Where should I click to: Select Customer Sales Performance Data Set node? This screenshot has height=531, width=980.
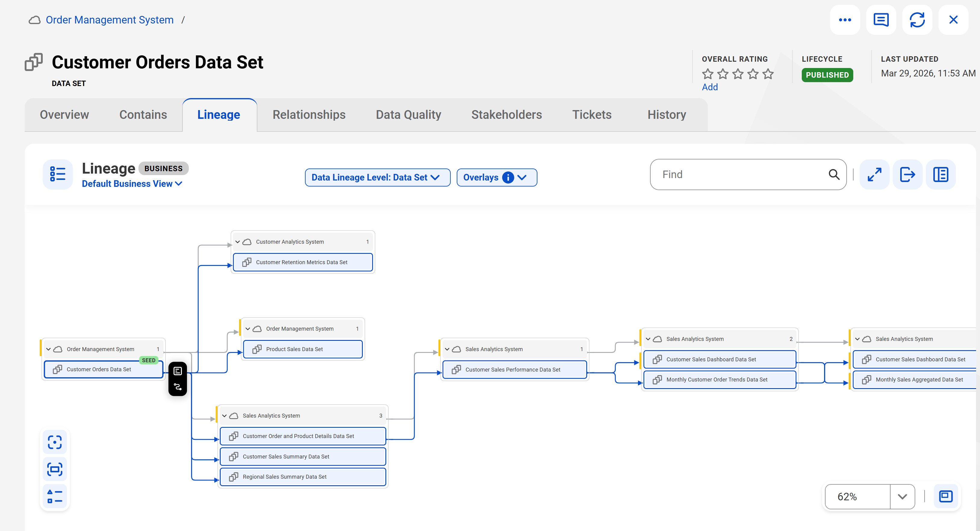point(515,370)
